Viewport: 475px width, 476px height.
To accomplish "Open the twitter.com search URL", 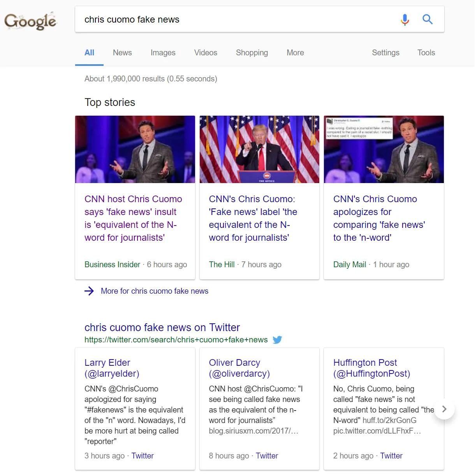I will click(176, 340).
